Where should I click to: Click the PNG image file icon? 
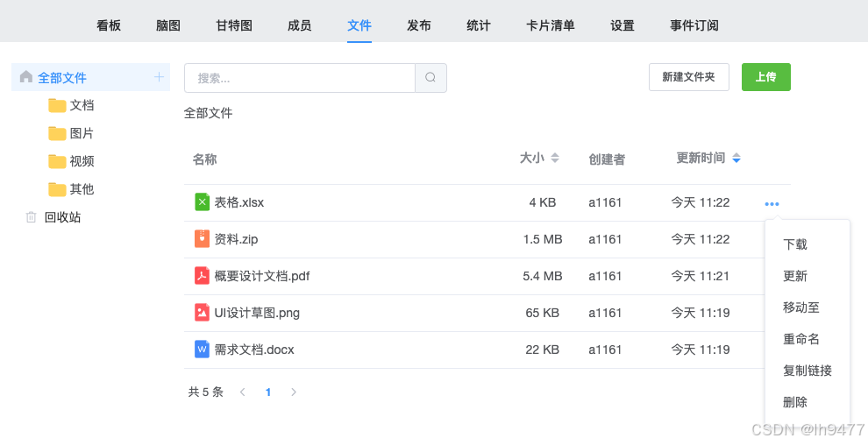point(202,313)
